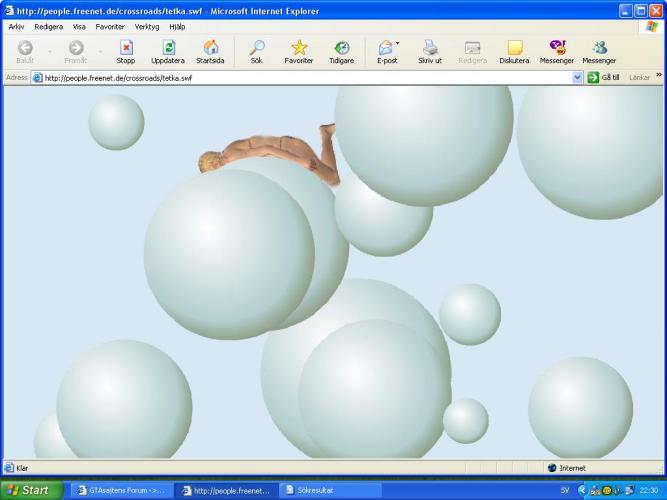
Task: Switch to Sökresultat taskbar window
Action: tap(328, 490)
